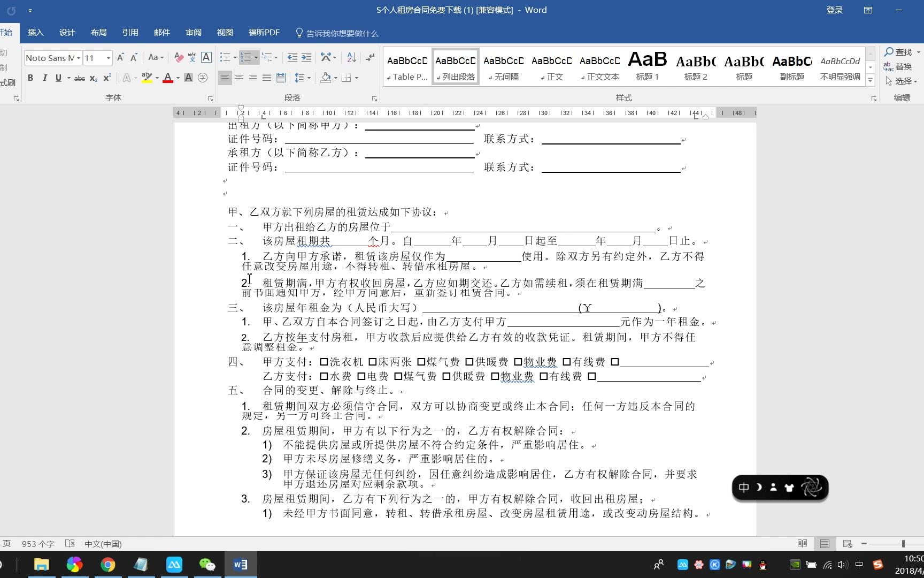Click the volume icon in system tray
The width and height of the screenshot is (924, 578).
843,565
